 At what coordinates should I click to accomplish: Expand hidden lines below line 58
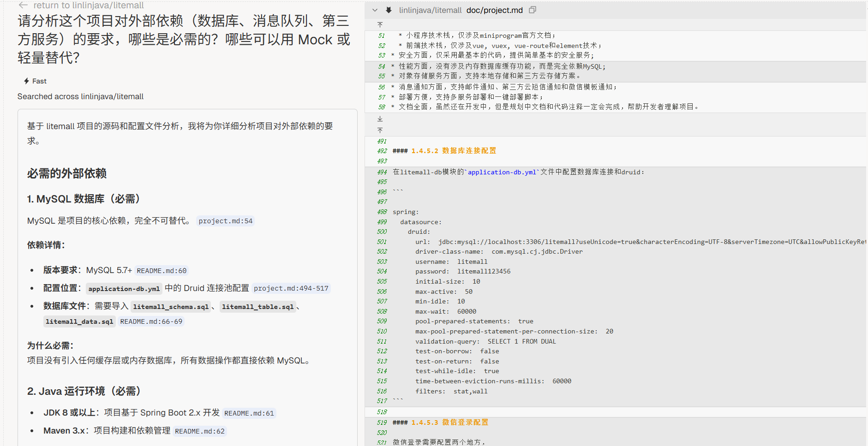(380, 119)
